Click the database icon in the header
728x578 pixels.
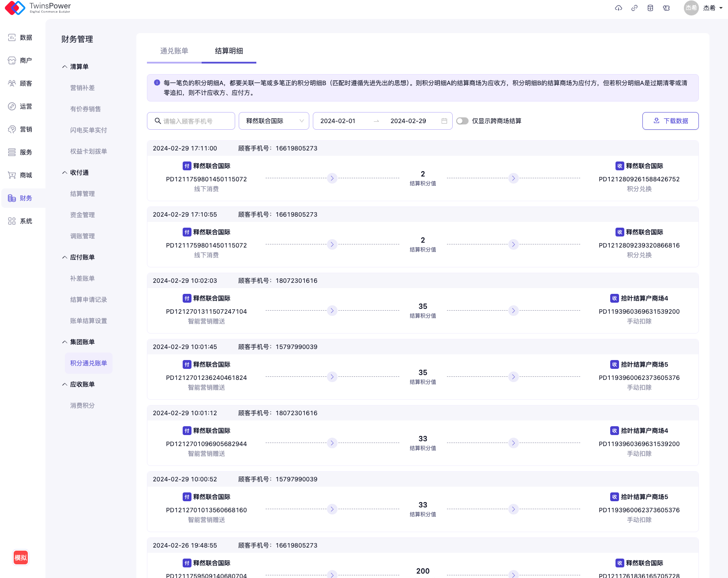[650, 8]
